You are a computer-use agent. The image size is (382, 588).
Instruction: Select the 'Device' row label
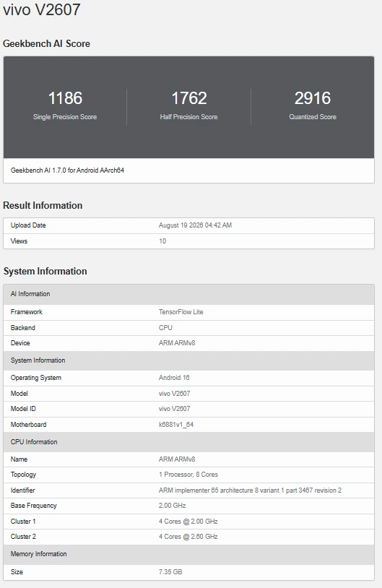(20, 343)
